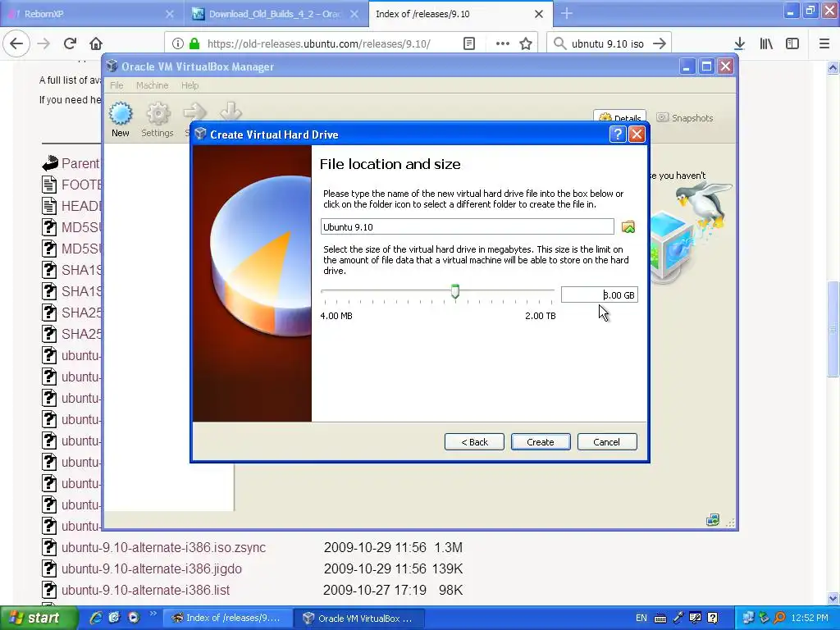The width and height of the screenshot is (840, 630).
Task: Click the keyboard icon in language bar
Action: point(660,619)
